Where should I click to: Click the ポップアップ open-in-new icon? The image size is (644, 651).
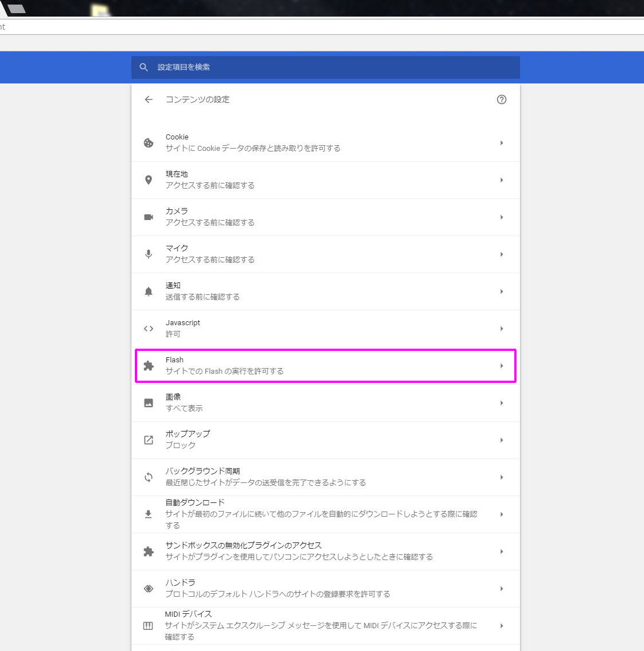tap(149, 440)
